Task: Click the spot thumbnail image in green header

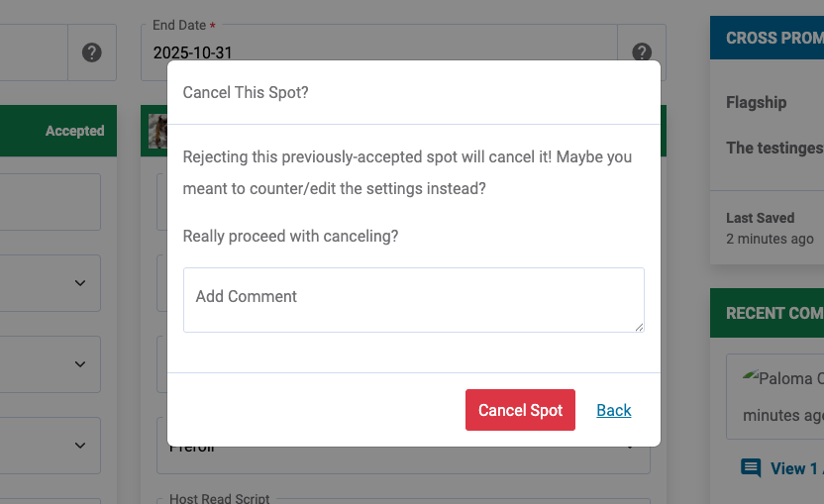Action: pyautogui.click(x=156, y=131)
